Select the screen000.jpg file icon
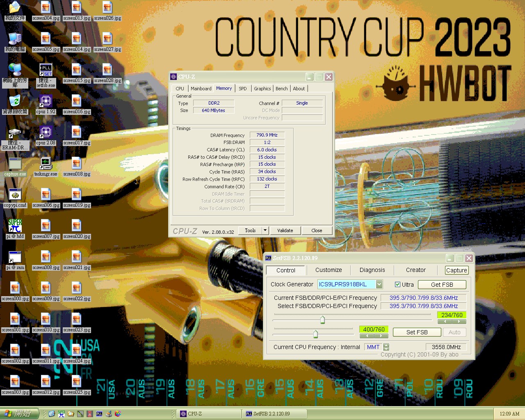 (15, 291)
